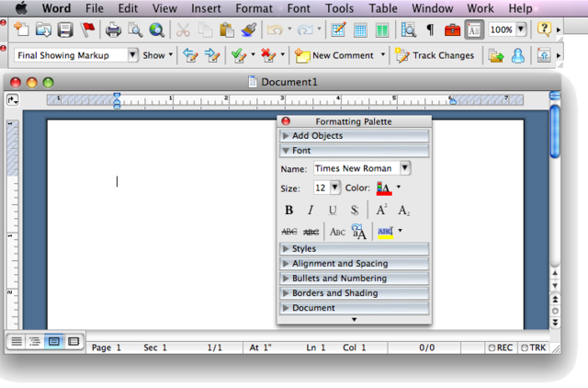Image resolution: width=588 pixels, height=388 pixels.
Task: Open the File menu
Action: point(94,8)
